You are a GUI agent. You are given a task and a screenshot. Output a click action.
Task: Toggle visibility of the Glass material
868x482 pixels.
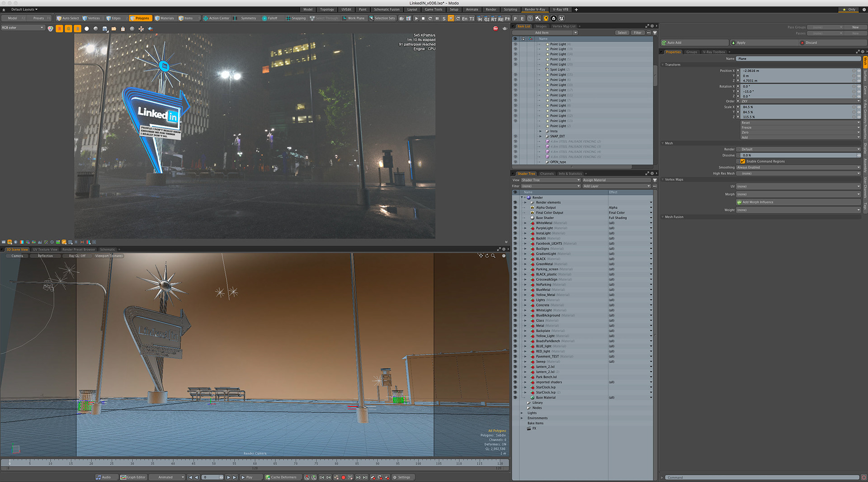(x=515, y=321)
